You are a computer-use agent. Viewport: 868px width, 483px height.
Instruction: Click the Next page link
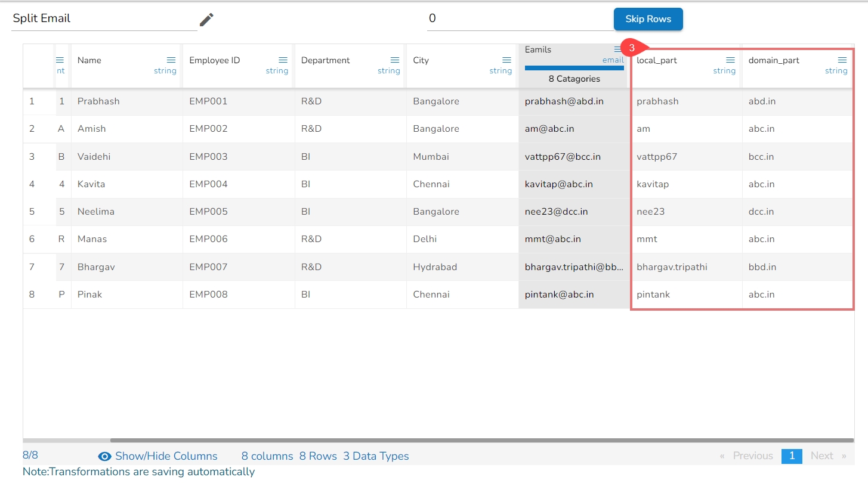[821, 456]
